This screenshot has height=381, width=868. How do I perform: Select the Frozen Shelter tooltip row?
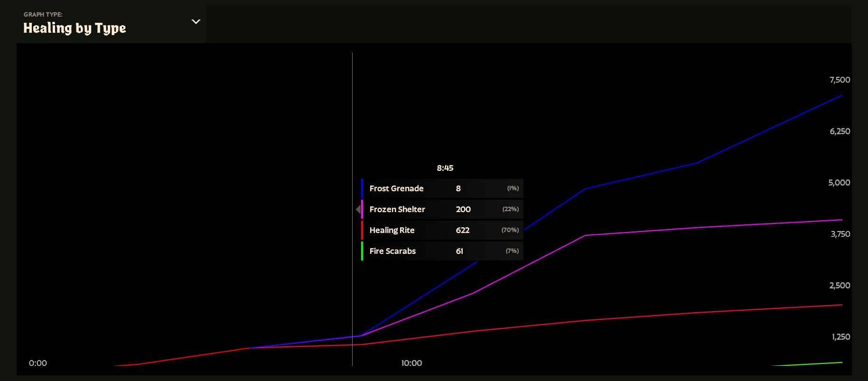[x=442, y=209]
